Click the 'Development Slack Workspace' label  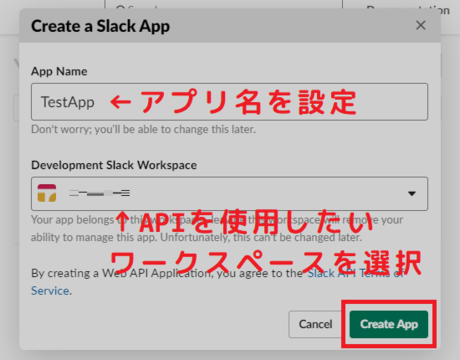point(114,165)
